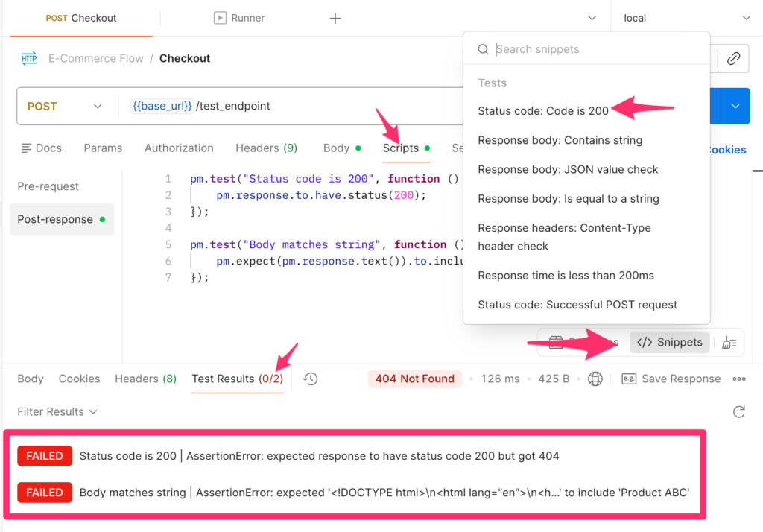Click the Save Response example icon

point(629,379)
